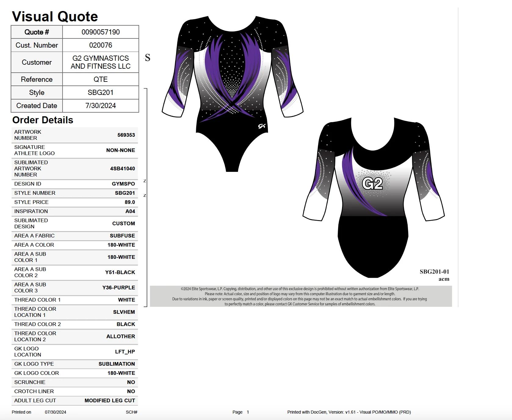Click the value Y51-BLACK

pyautogui.click(x=120, y=272)
